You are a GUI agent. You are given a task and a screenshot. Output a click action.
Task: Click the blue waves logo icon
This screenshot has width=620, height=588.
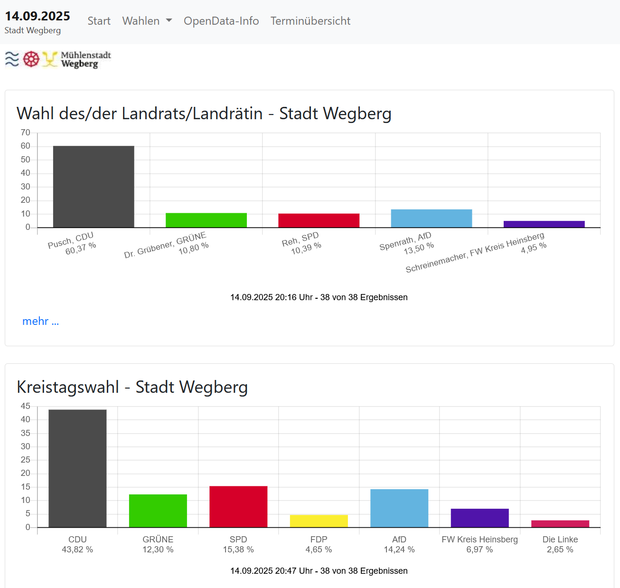12,59
